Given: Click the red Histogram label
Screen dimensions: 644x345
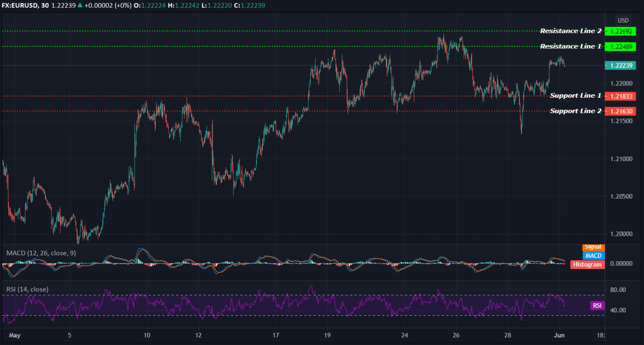Looking at the screenshot, I should [x=588, y=265].
